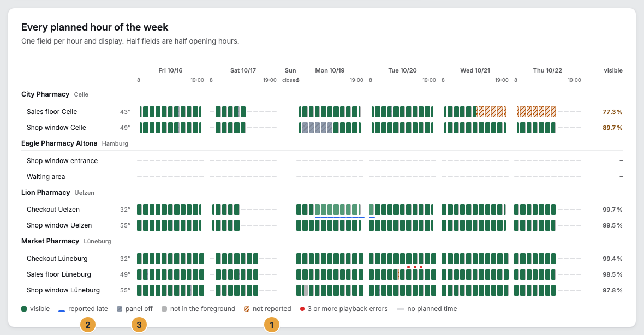
Task: Select the 'Sales floor Celle' display row
Action: click(x=322, y=112)
